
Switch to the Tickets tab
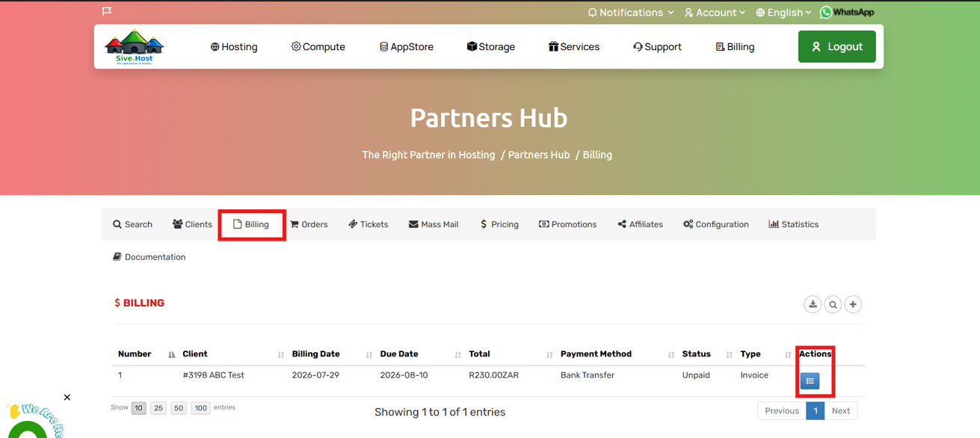pos(369,224)
